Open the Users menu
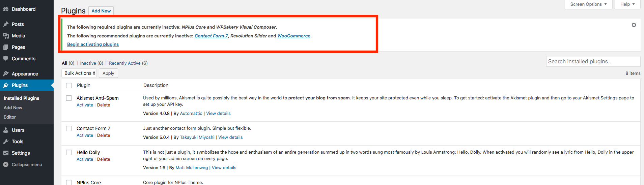The height and width of the screenshot is (185, 644). pos(18,130)
